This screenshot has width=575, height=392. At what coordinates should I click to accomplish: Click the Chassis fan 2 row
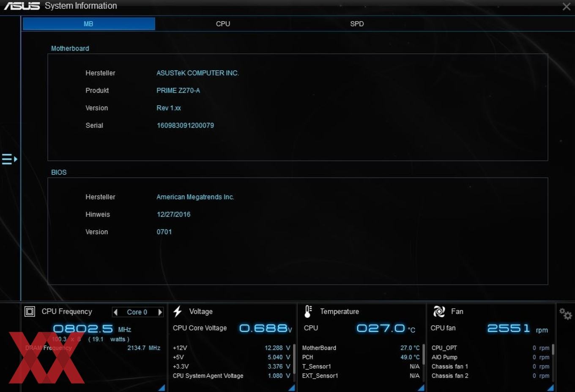(x=490, y=376)
